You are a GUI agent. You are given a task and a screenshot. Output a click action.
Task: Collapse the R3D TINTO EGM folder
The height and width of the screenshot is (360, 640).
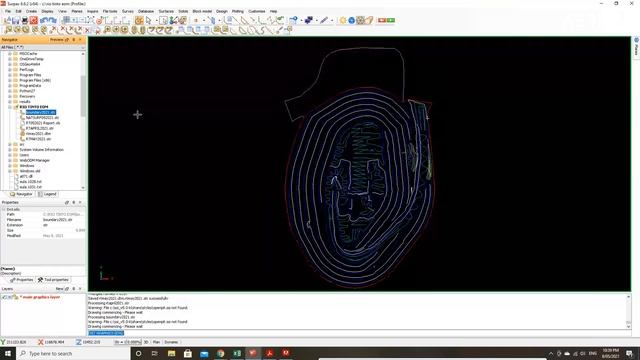point(10,107)
